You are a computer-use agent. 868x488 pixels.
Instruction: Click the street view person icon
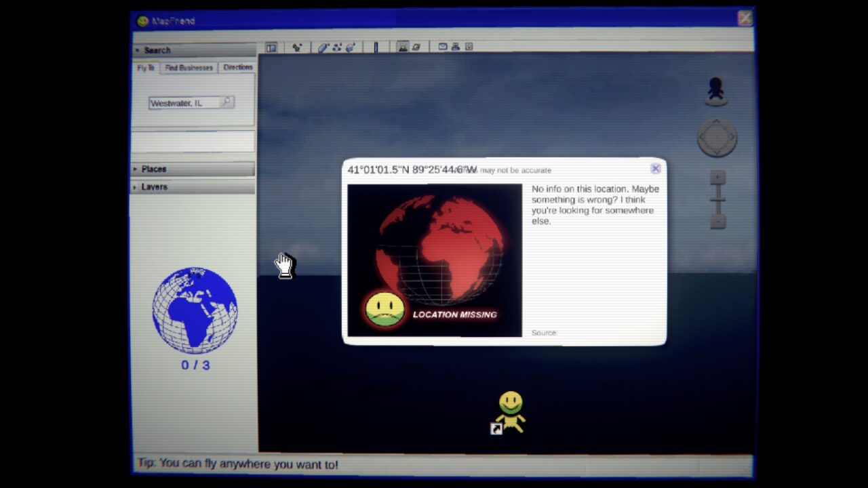[716, 91]
